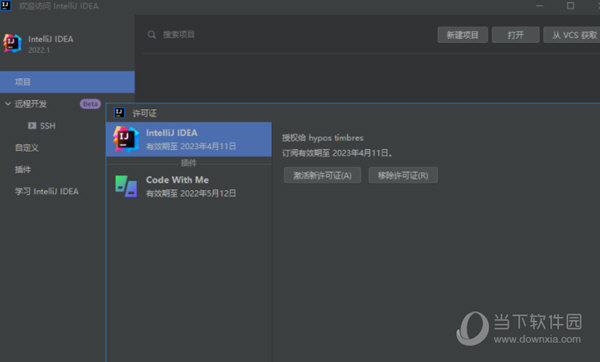Image resolution: width=600 pixels, height=362 pixels.
Task: Click the 新建项目 (New Project) button
Action: coord(463,35)
